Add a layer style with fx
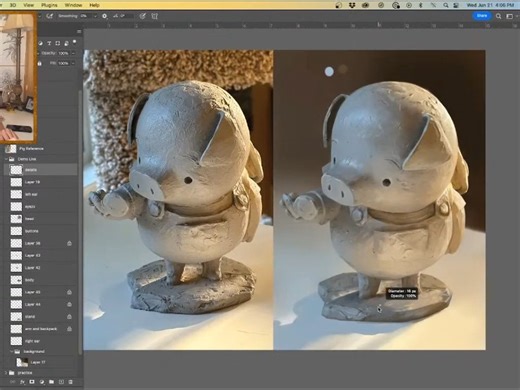520x390 pixels. click(22, 382)
